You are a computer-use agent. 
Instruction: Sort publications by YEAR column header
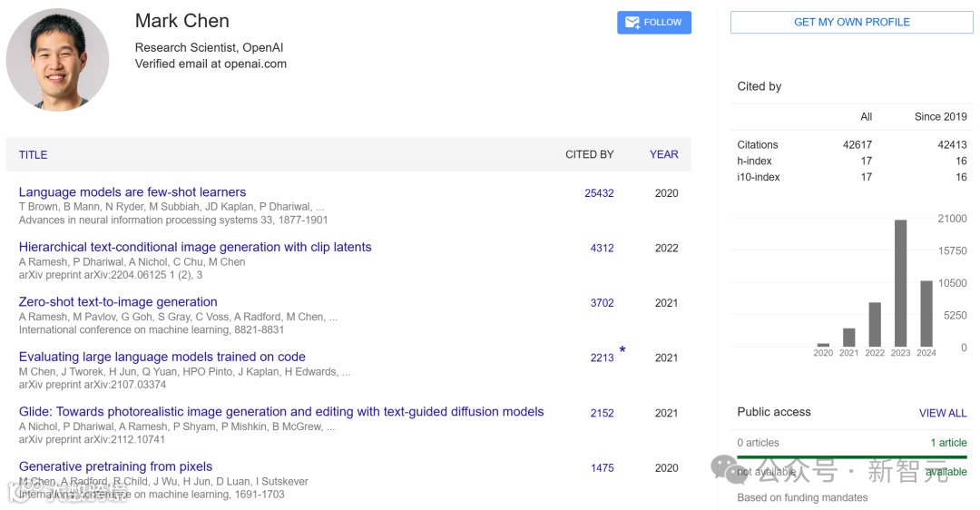[x=663, y=154]
